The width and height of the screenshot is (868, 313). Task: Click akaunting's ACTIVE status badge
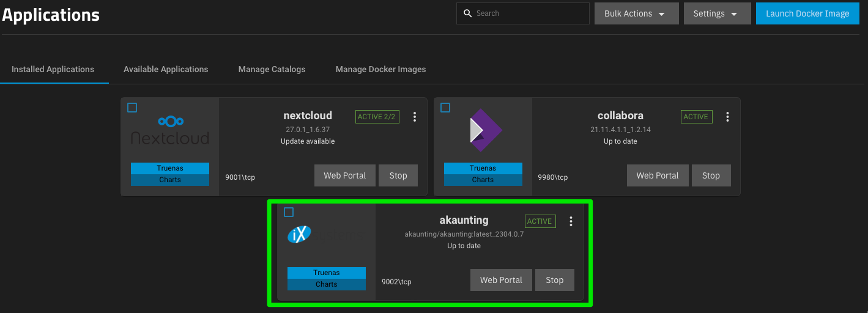tap(540, 221)
